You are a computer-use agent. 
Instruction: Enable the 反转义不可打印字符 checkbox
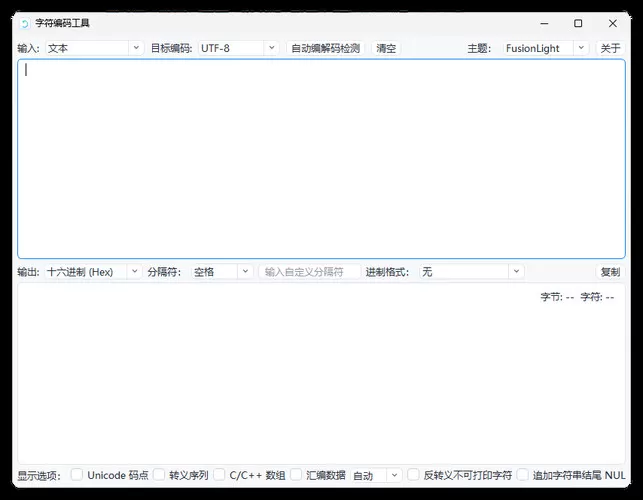tap(413, 475)
